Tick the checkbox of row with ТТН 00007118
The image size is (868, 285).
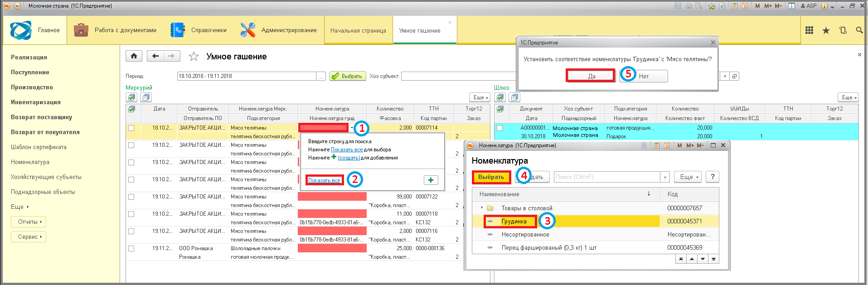[131, 214]
